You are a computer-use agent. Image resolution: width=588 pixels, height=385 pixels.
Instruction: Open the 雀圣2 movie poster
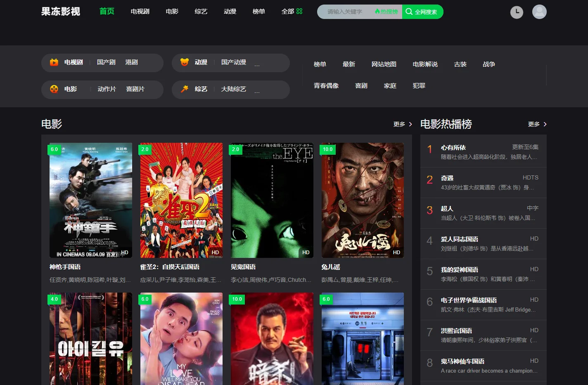pos(181,201)
